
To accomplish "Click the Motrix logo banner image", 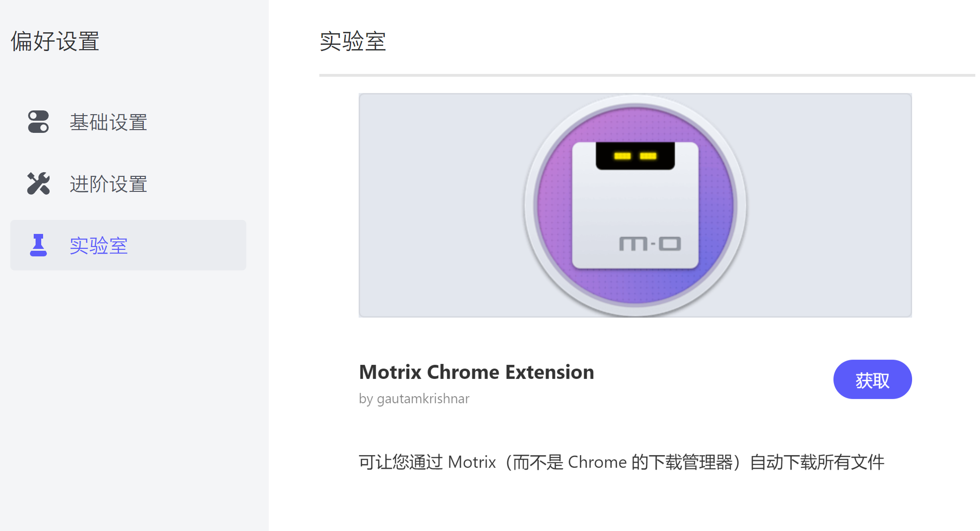I will 635,205.
